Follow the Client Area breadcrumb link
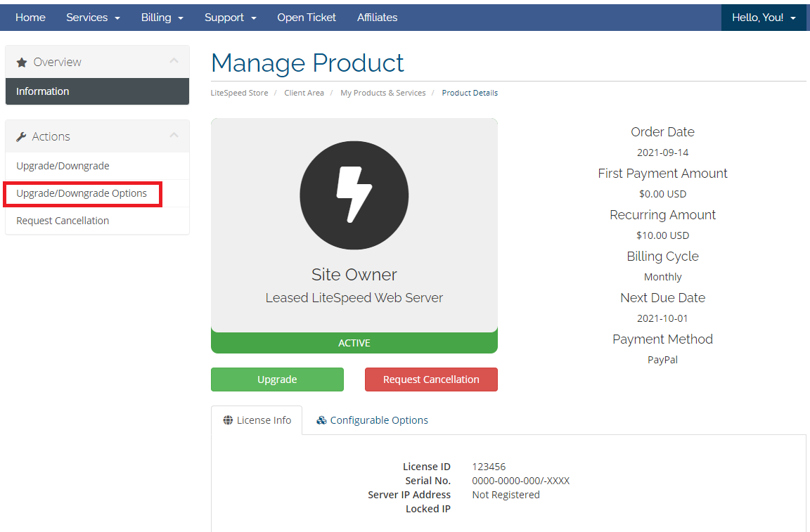This screenshot has width=810, height=532. 304,93
